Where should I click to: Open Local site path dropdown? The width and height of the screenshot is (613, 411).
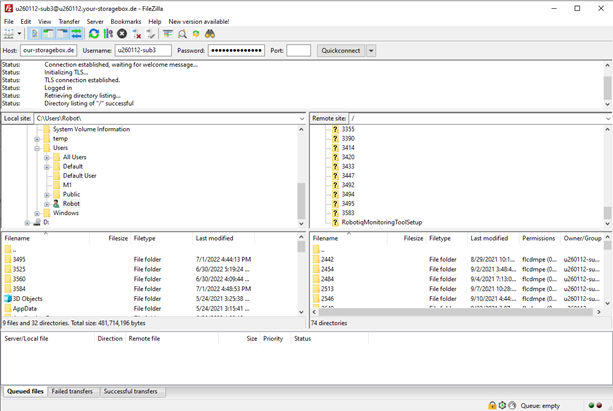click(x=301, y=118)
